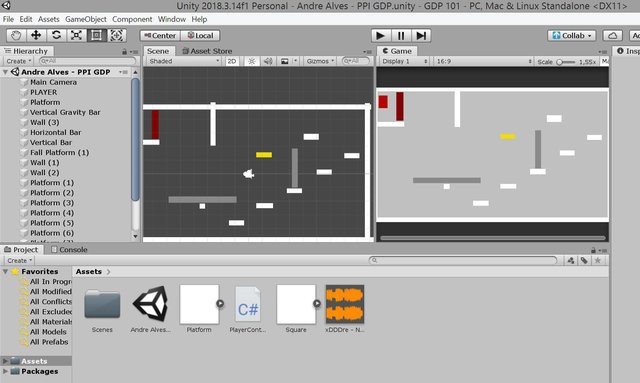Collapse the Andre Alves - PPI GDP scene
This screenshot has width=640, height=383.
click(6, 72)
